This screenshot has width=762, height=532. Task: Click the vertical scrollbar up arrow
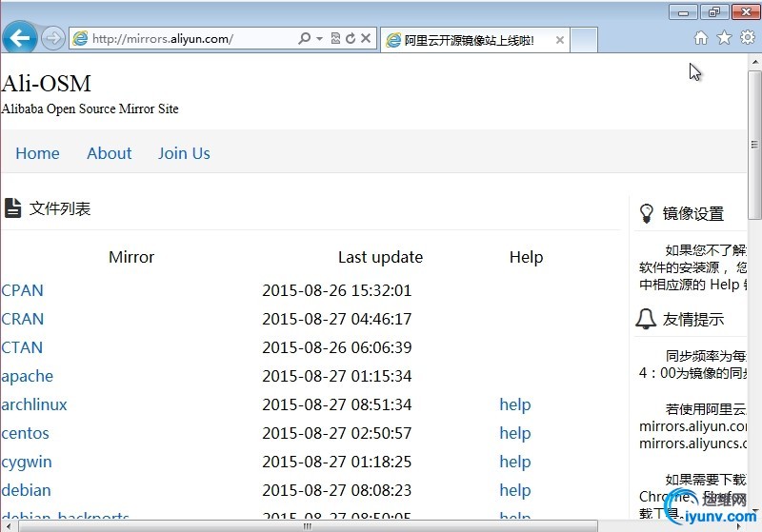coord(755,62)
